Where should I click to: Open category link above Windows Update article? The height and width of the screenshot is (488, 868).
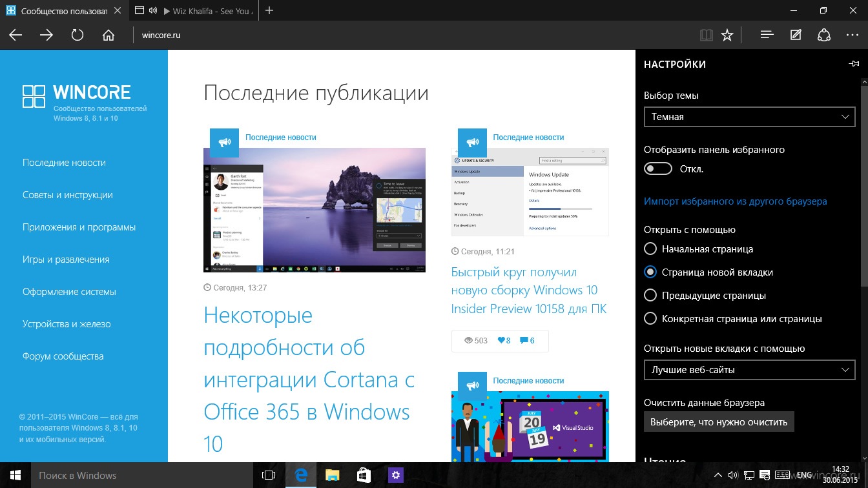pos(528,137)
